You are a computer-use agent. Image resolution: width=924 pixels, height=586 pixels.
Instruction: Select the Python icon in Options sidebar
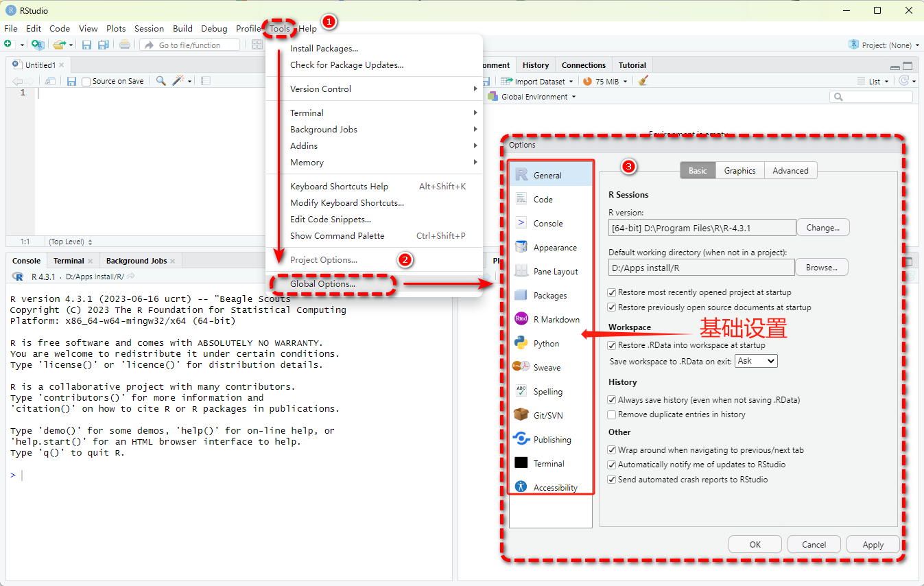click(521, 343)
